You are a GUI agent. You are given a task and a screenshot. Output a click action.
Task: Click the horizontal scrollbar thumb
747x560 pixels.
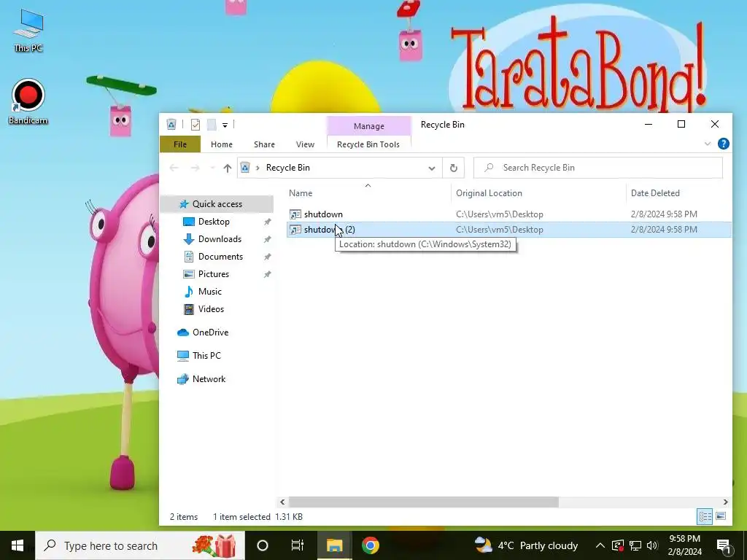pyautogui.click(x=424, y=502)
